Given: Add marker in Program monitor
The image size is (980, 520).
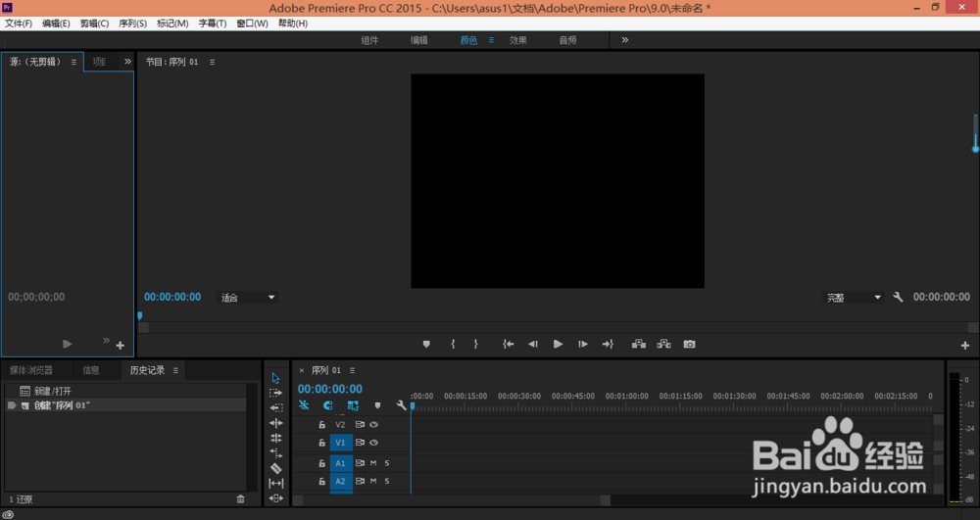Looking at the screenshot, I should coord(426,344).
